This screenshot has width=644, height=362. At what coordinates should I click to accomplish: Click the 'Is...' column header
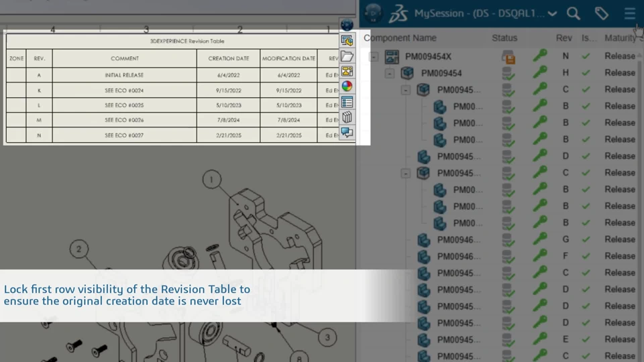tap(588, 38)
